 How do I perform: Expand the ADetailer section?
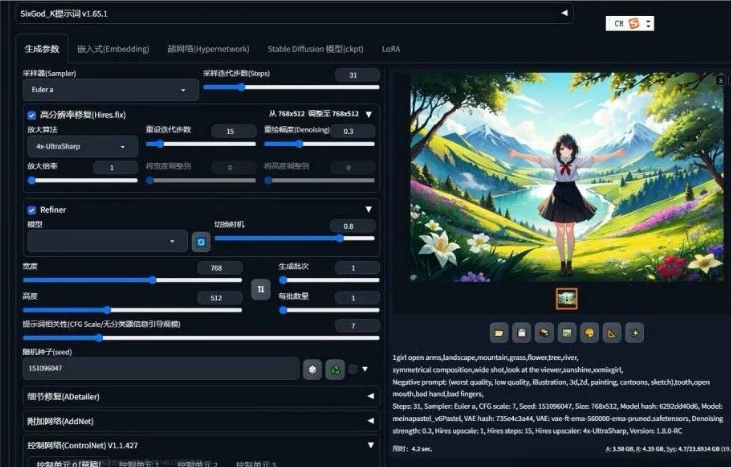(201, 397)
